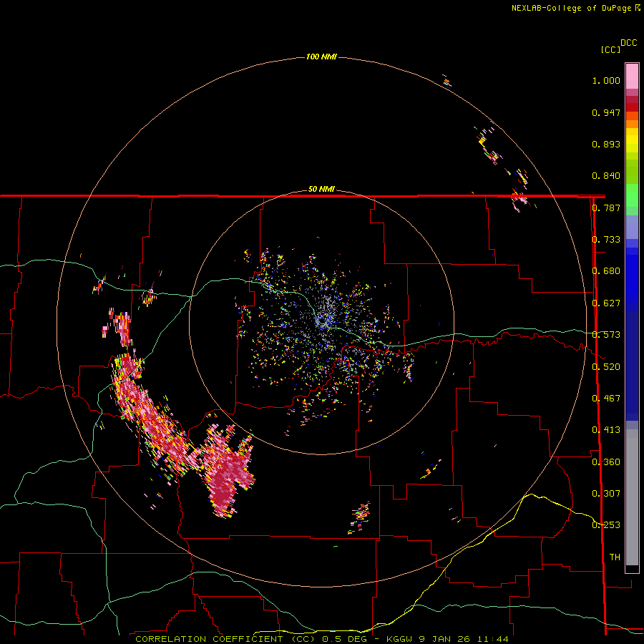Viewport: 644px width, 644px height.
Task: Select the 0.253 color scale value
Action: tap(606, 525)
